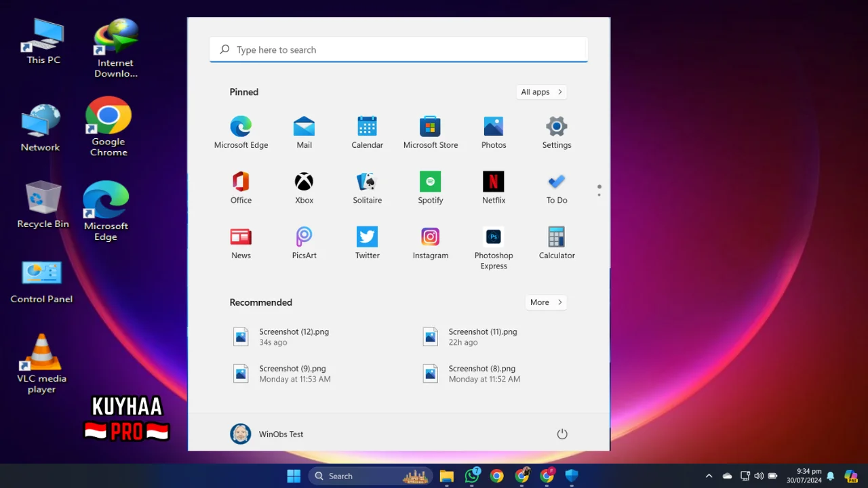
Task: Open Chrome taskbar icon with F badge
Action: (x=547, y=476)
